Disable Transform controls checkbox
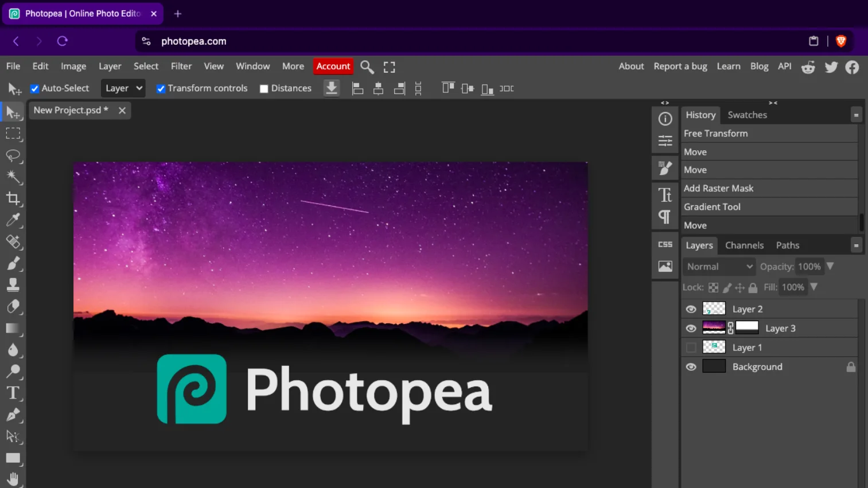 (x=161, y=88)
